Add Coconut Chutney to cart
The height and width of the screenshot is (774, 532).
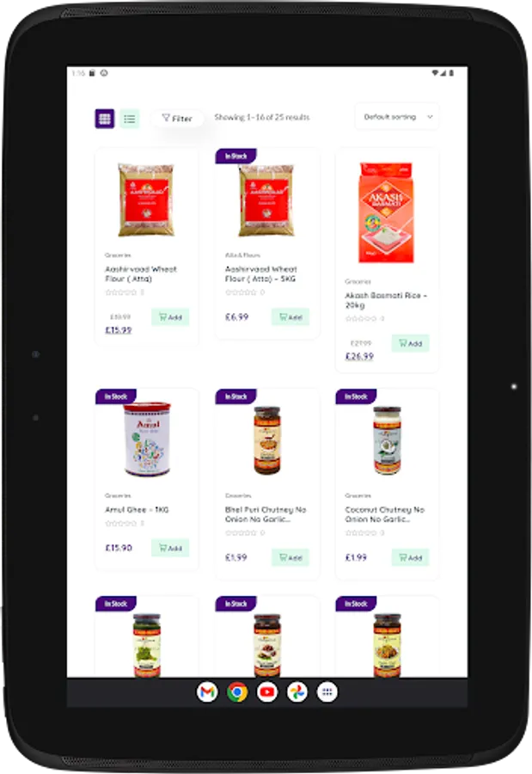[x=410, y=557]
